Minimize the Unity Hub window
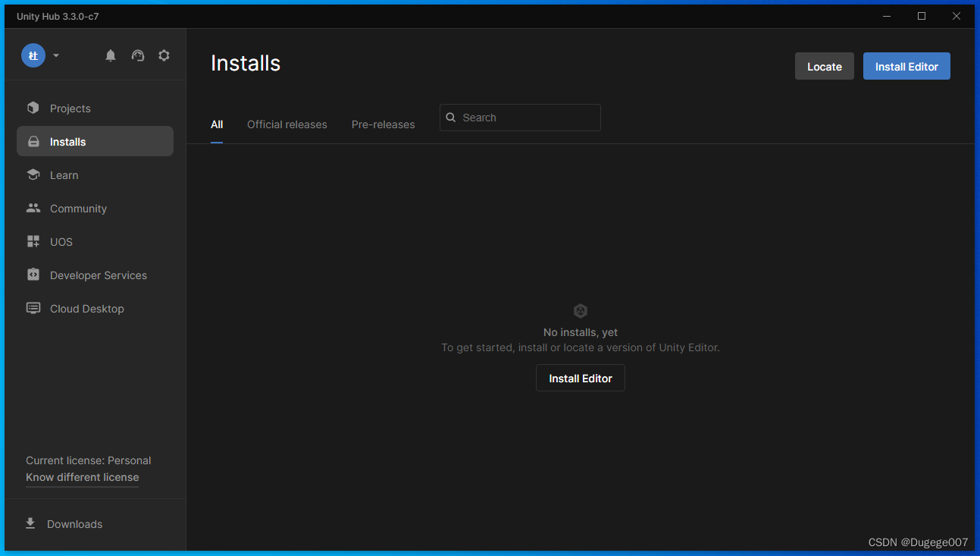This screenshot has height=556, width=980. coord(887,16)
